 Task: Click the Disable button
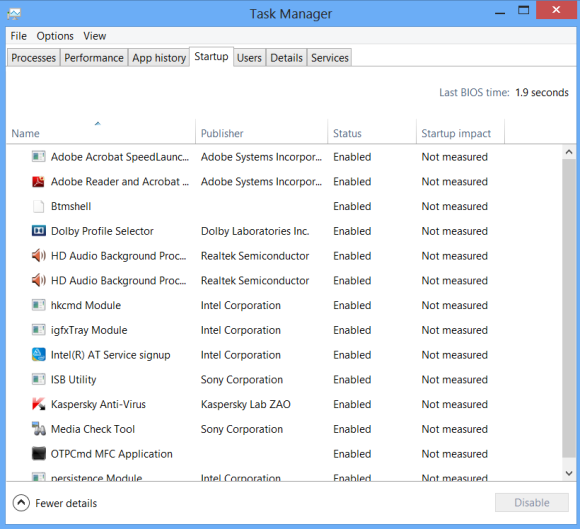pyautogui.click(x=532, y=502)
